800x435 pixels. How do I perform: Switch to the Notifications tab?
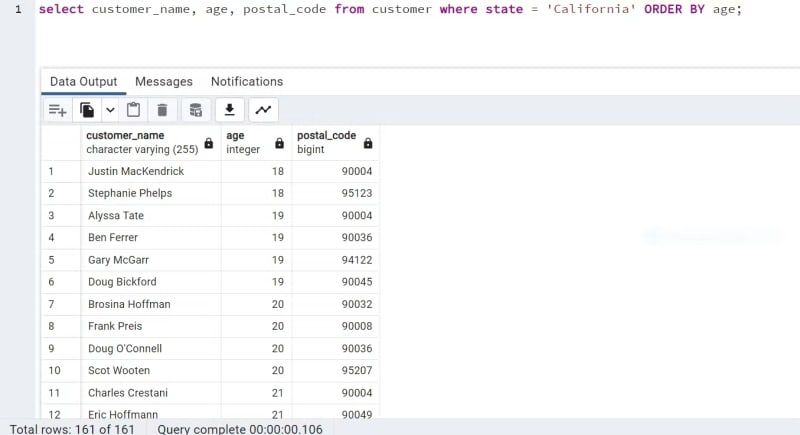(247, 82)
